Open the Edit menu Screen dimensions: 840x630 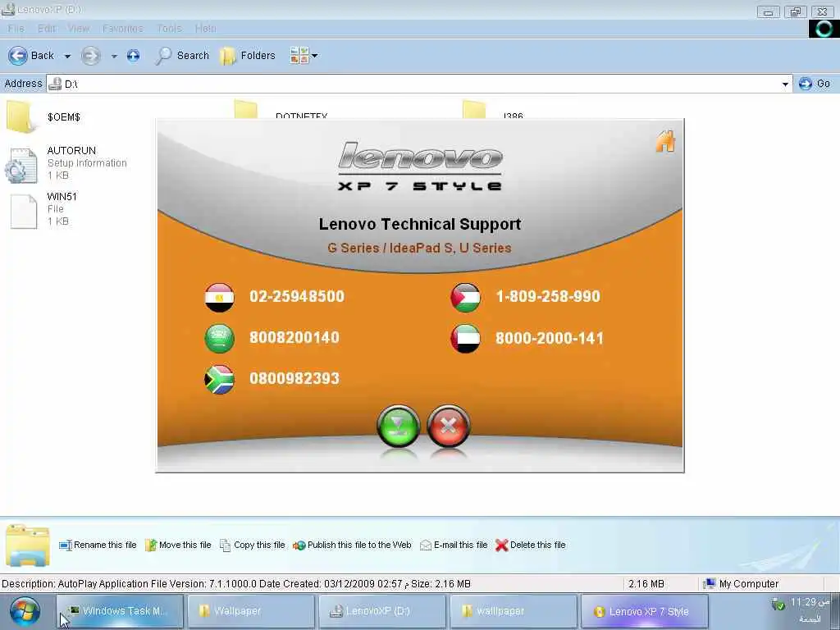click(47, 29)
